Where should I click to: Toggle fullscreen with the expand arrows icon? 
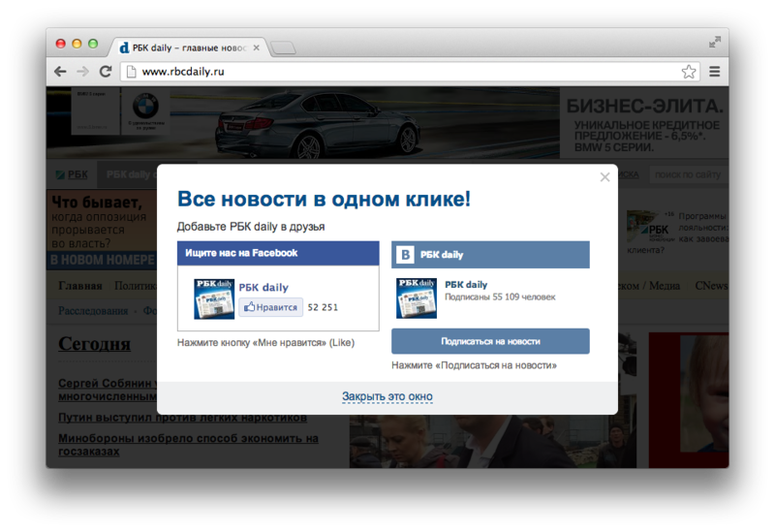coord(715,42)
